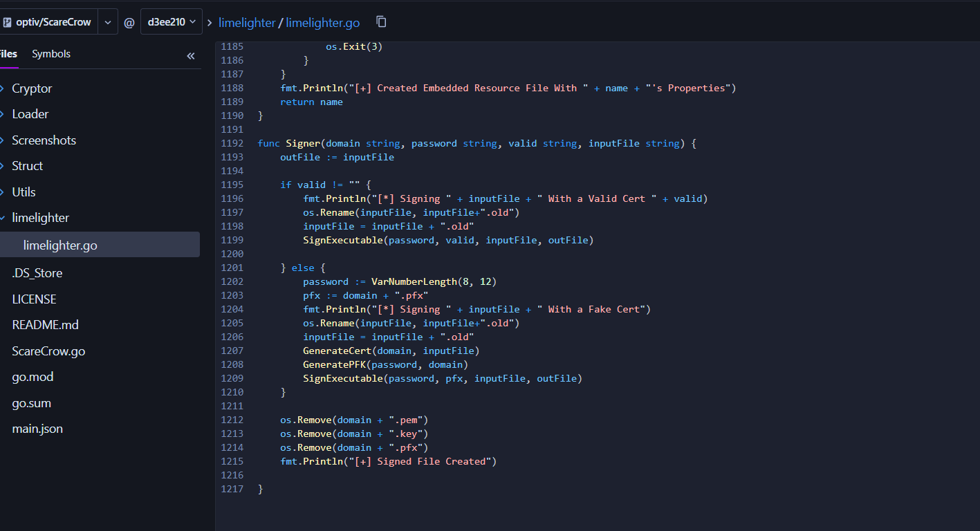This screenshot has width=980, height=531.
Task: Click the ".pem" string on line 1212
Action: (405, 420)
